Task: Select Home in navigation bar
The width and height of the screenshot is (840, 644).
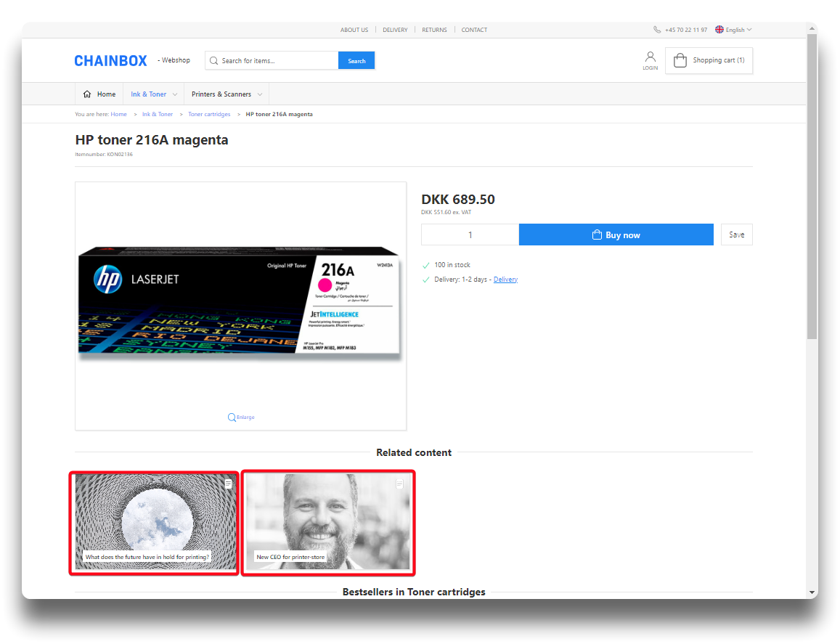Action: tap(99, 94)
